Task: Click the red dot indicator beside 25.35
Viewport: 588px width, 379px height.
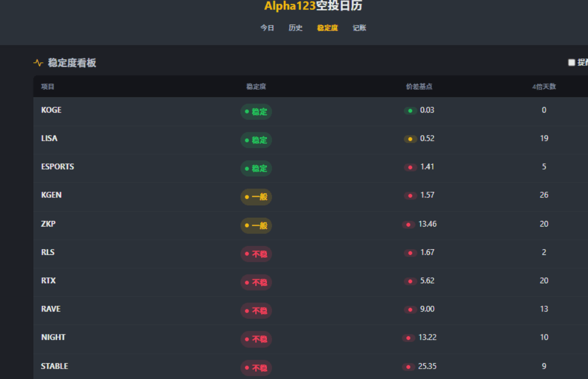Action: [409, 366]
